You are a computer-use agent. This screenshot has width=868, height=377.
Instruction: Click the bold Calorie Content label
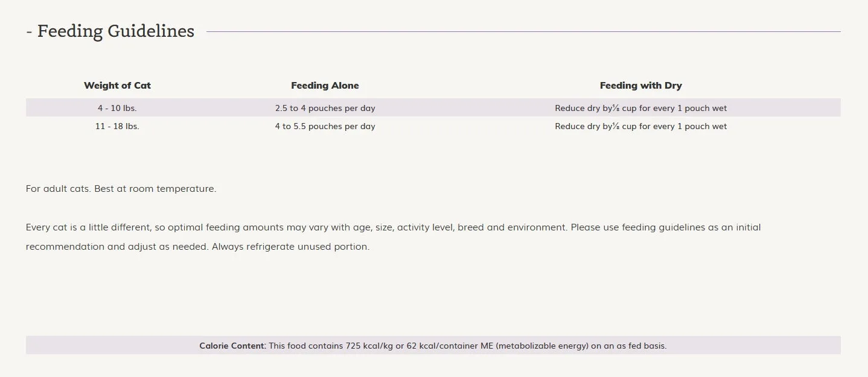(233, 346)
